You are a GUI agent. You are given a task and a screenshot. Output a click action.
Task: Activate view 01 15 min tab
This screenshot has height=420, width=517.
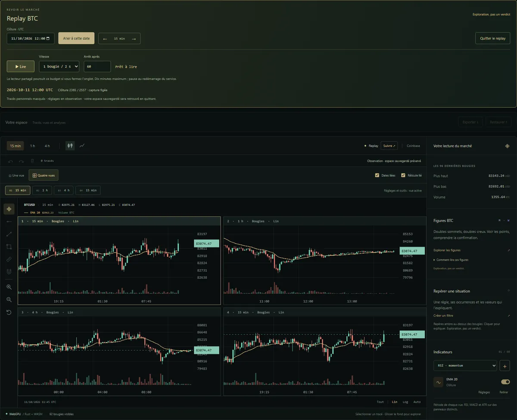pyautogui.click(x=18, y=190)
